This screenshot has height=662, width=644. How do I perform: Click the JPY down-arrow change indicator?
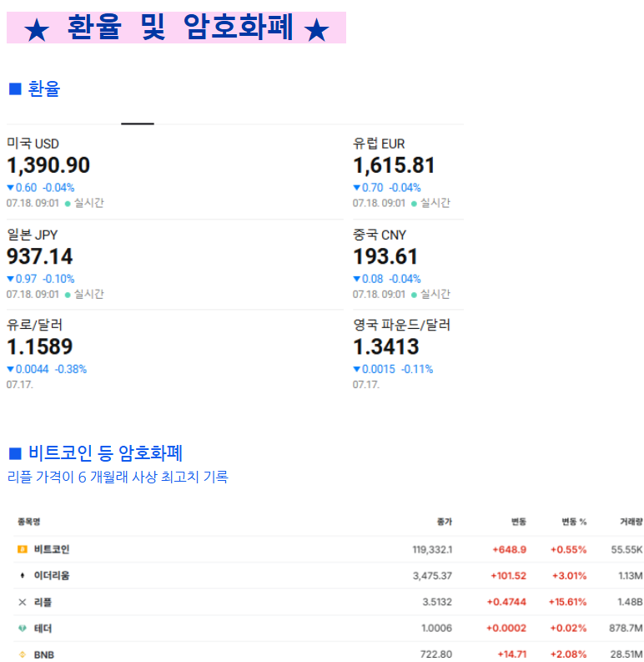click(11, 279)
